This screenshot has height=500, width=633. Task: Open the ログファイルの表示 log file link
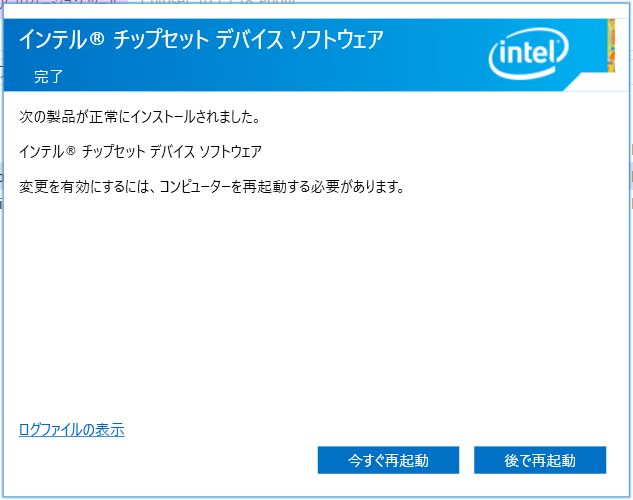(x=72, y=430)
